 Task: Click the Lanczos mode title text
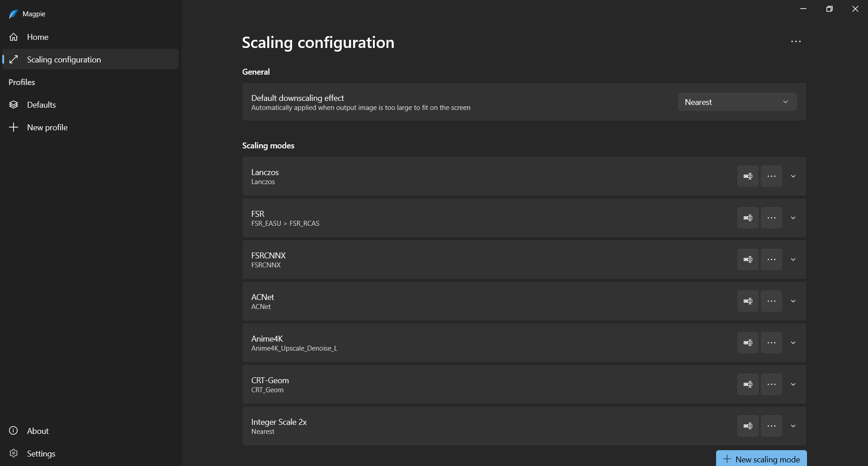(265, 172)
